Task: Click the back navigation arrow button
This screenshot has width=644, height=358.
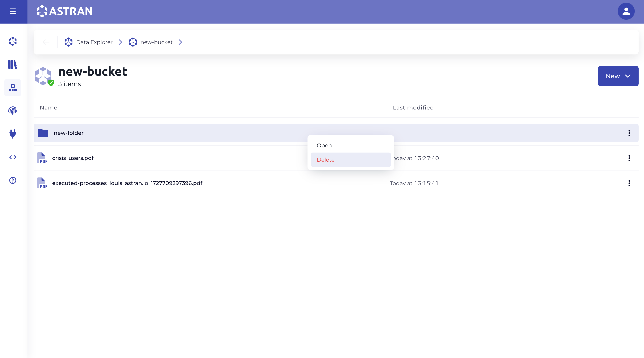Action: pos(46,42)
